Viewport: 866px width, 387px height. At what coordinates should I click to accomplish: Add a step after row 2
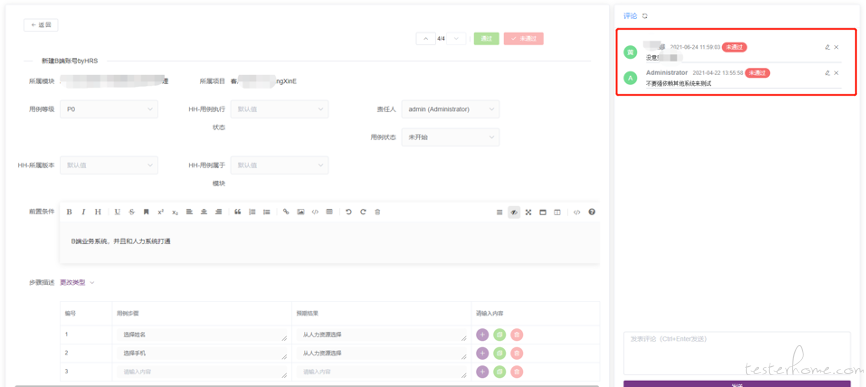tap(482, 353)
